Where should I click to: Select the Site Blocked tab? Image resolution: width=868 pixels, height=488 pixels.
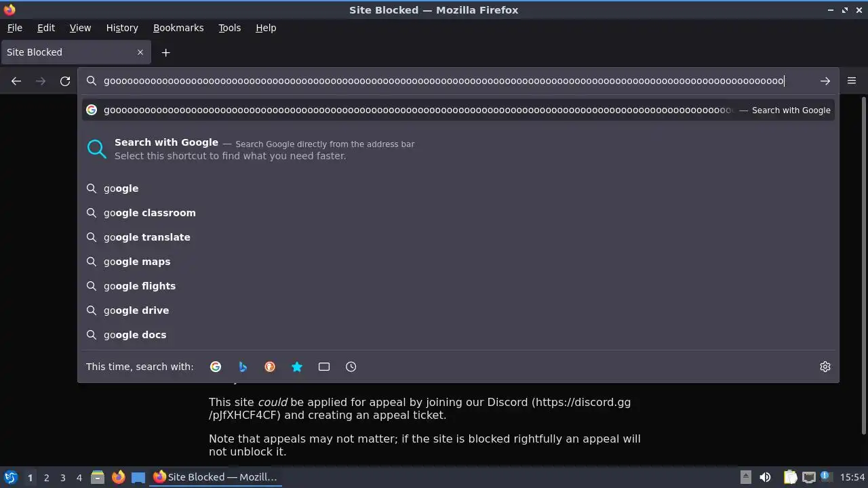pyautogui.click(x=75, y=52)
